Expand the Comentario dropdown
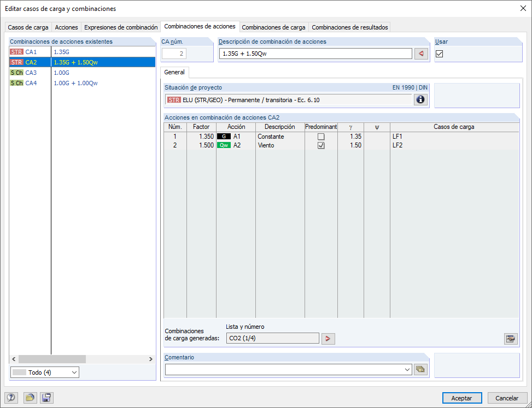 click(x=407, y=370)
